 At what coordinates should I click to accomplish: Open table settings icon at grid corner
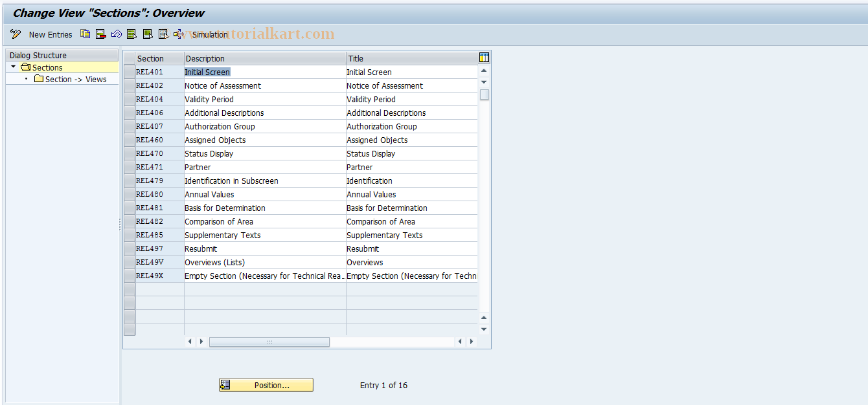(484, 58)
